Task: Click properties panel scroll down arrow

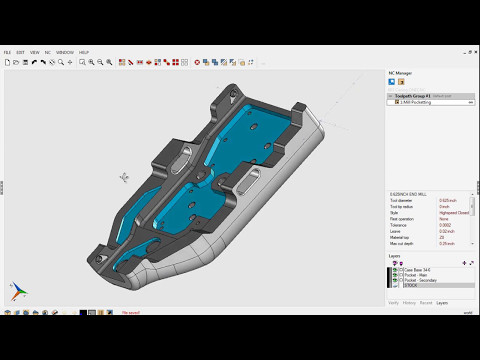Action: (x=472, y=244)
